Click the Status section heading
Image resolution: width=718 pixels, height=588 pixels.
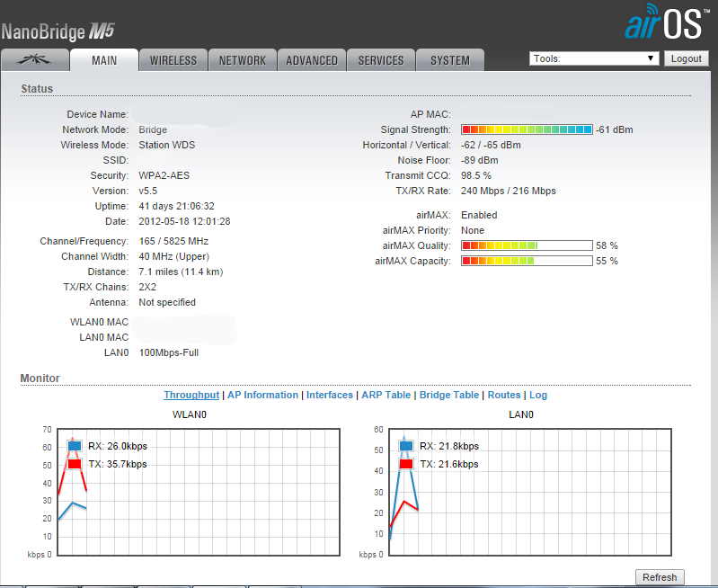tap(37, 88)
